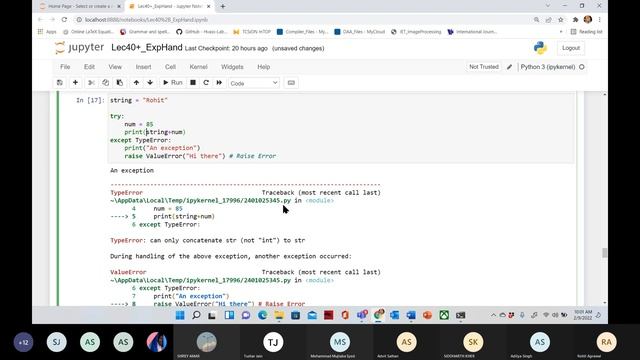Restart kernel and run all cells icon
Viewport: 640px width, 360px height.
219,83
